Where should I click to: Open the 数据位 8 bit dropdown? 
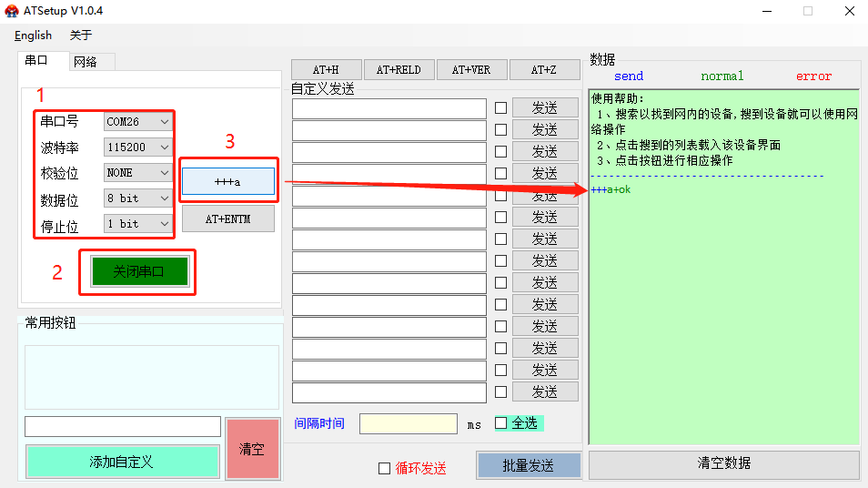[138, 198]
